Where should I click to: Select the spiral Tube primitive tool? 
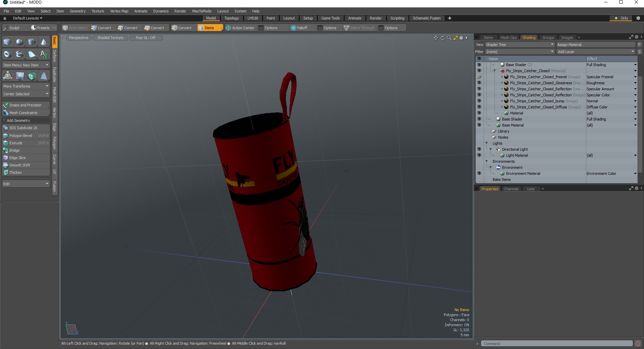(x=20, y=54)
